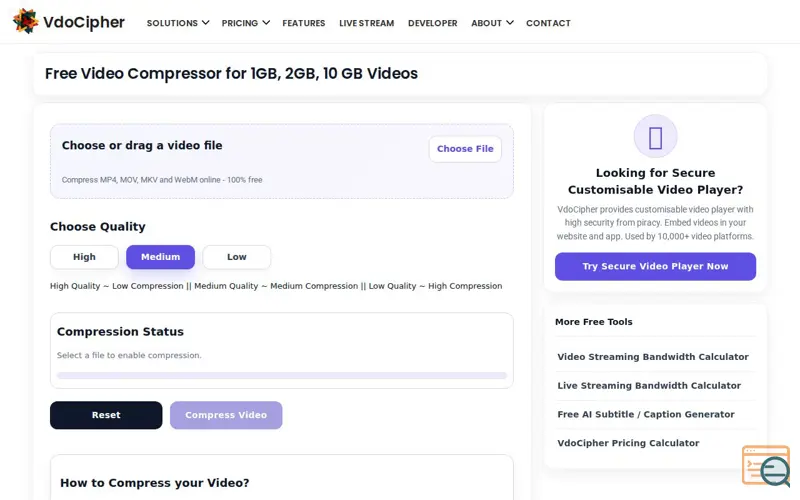
Task: Click the 'Free Video Compressor' page heading
Action: coord(231,73)
